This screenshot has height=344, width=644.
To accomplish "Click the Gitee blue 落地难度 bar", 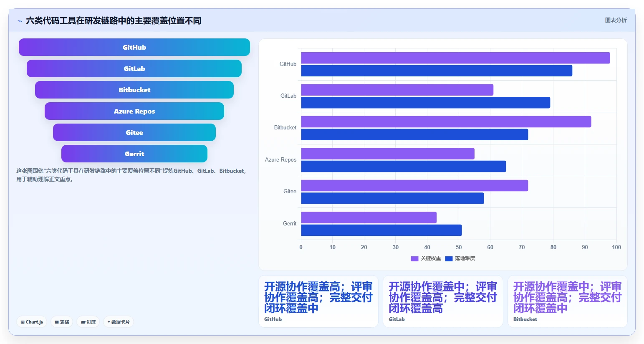I will 392,198.
